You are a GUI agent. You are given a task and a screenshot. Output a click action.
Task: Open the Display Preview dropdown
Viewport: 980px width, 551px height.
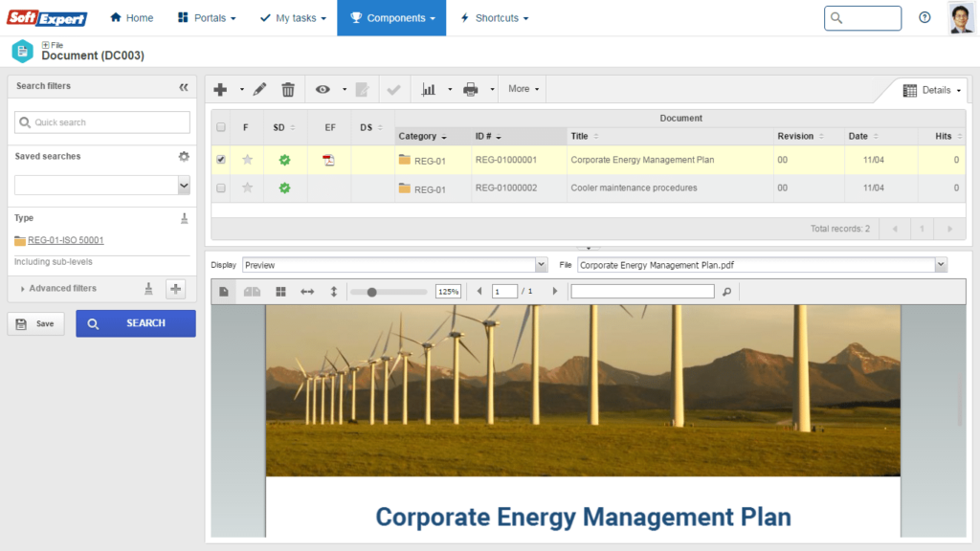395,265
